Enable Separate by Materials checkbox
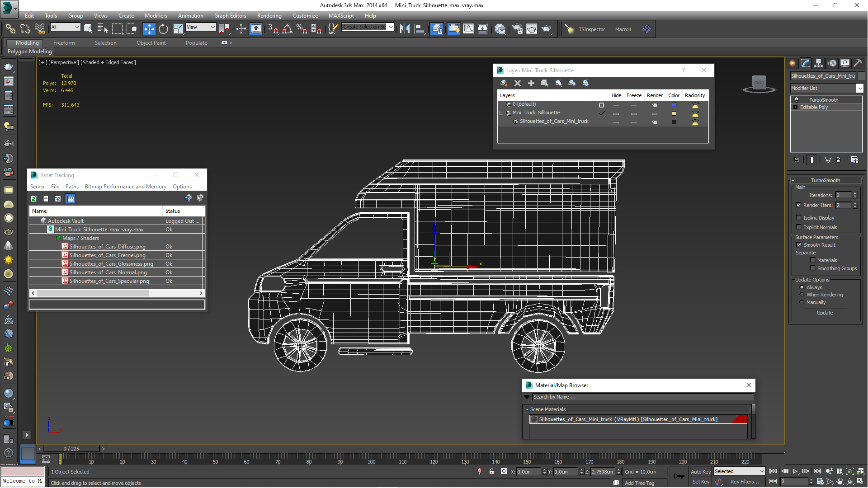This screenshot has width=868, height=488. [x=812, y=260]
